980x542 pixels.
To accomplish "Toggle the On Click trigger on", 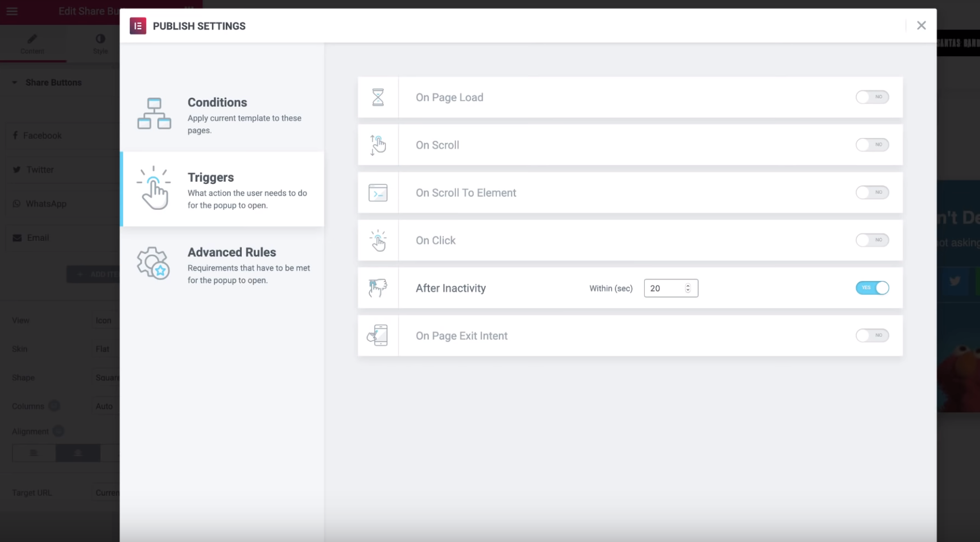I will [x=872, y=240].
